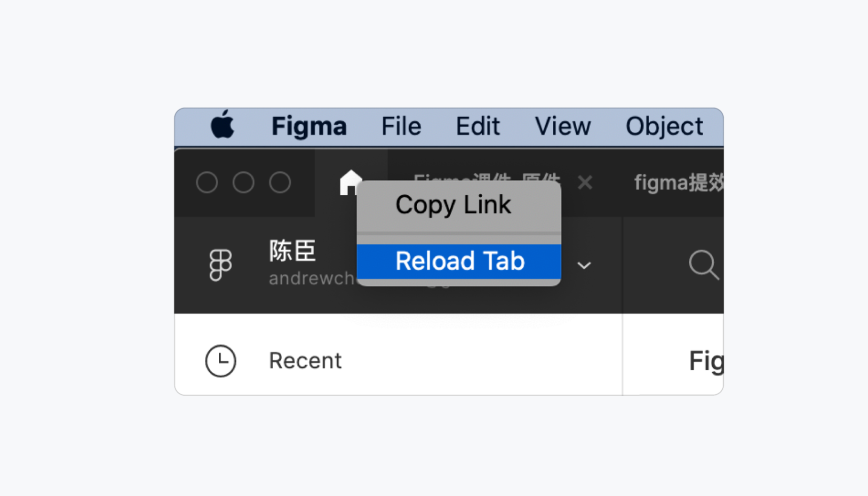868x496 pixels.
Task: Open the File menu
Action: pyautogui.click(x=401, y=126)
